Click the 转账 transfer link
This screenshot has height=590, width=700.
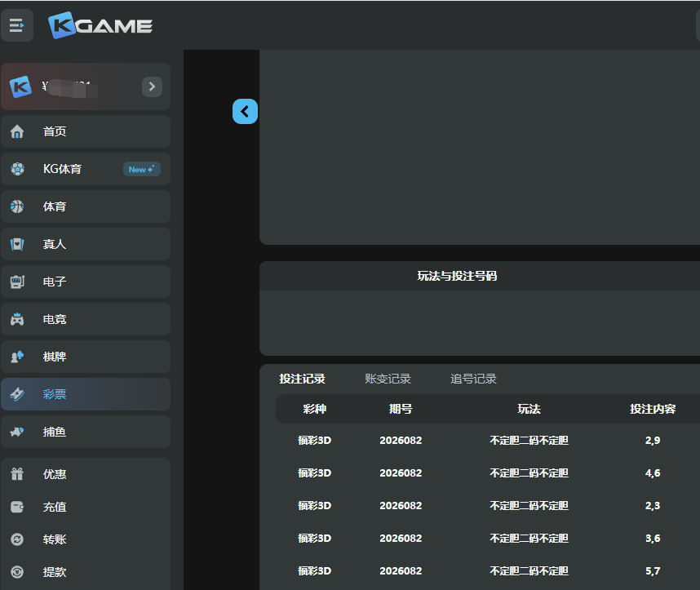tap(55, 539)
